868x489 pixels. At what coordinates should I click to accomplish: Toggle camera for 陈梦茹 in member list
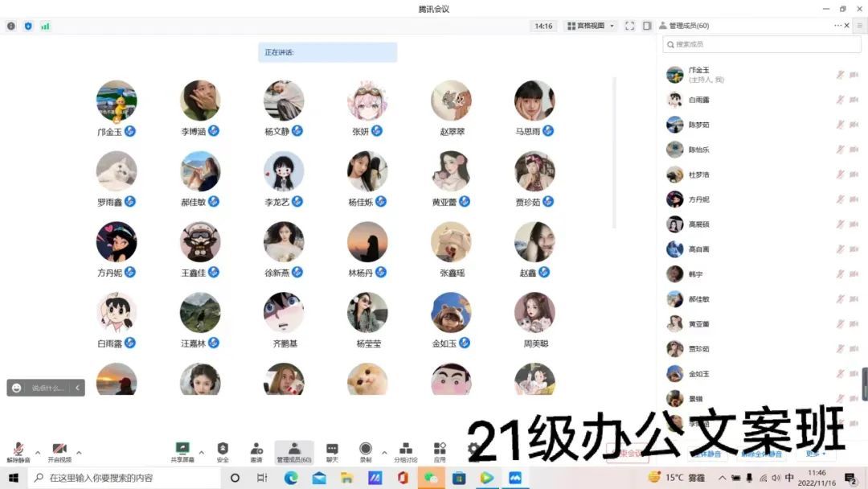coord(854,125)
